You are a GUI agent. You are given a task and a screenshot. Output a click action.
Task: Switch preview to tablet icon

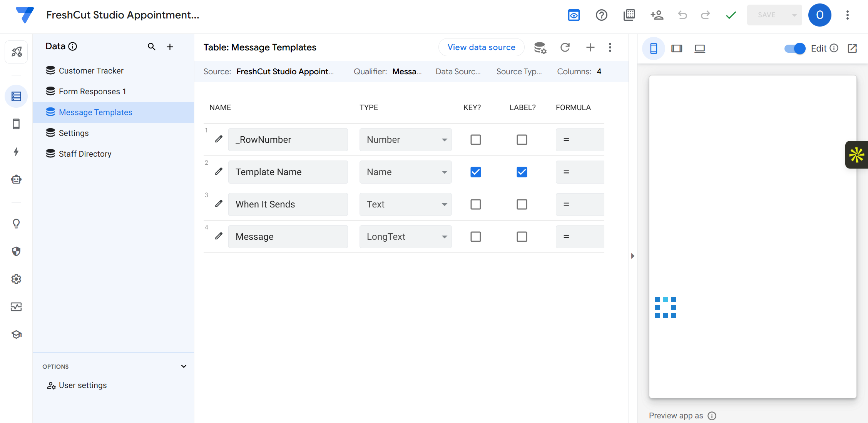pyautogui.click(x=677, y=48)
